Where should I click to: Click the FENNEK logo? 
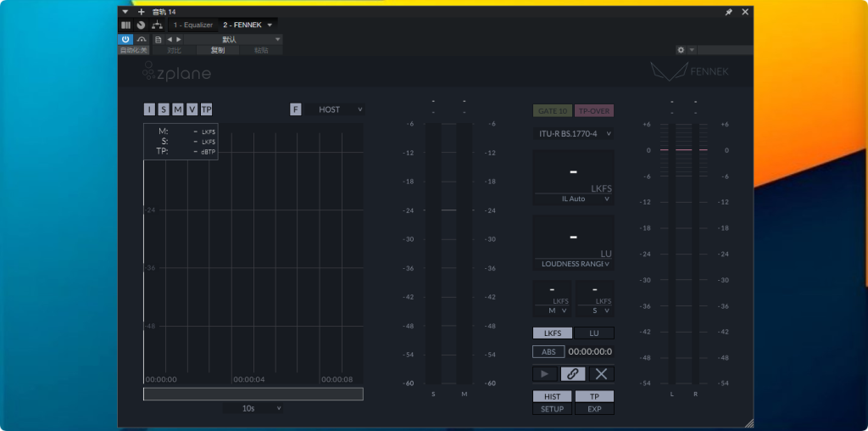(x=689, y=71)
